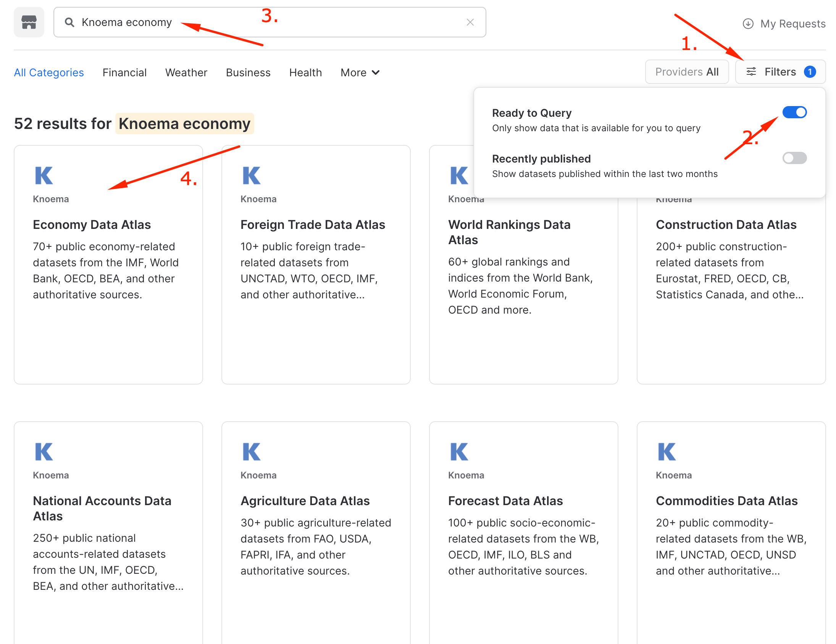
Task: Switch to the Financial category
Action: pyautogui.click(x=124, y=72)
